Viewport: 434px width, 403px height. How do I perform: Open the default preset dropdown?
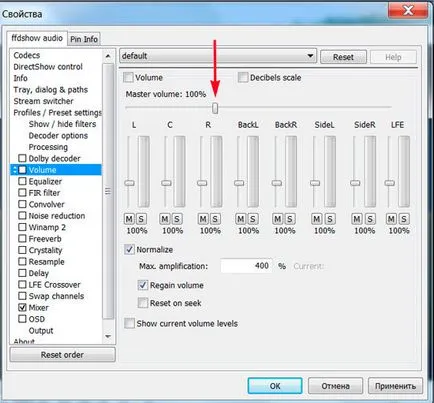point(218,56)
